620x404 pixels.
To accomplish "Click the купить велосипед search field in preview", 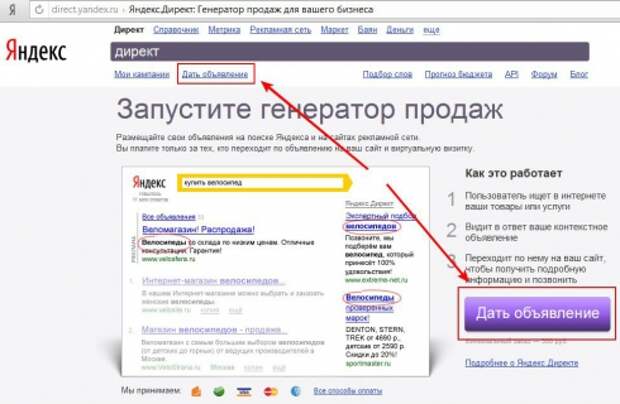I will (x=263, y=183).
